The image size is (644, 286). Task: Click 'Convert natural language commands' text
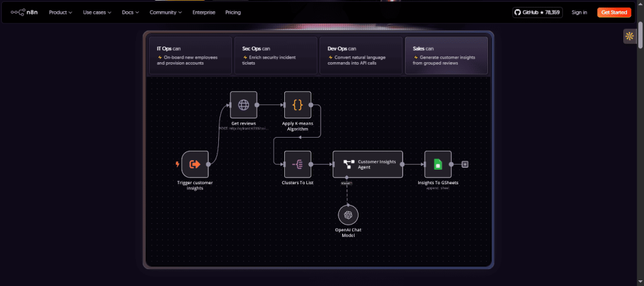coord(357,60)
